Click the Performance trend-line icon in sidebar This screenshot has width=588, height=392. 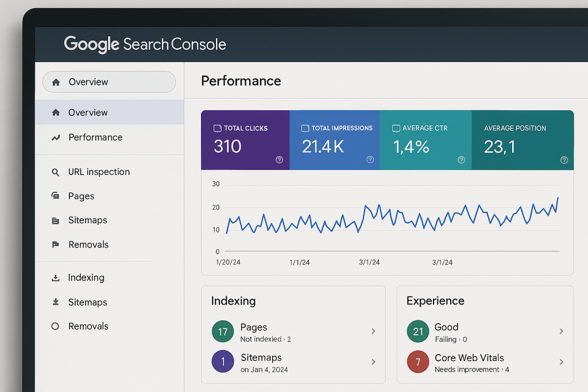click(x=56, y=138)
